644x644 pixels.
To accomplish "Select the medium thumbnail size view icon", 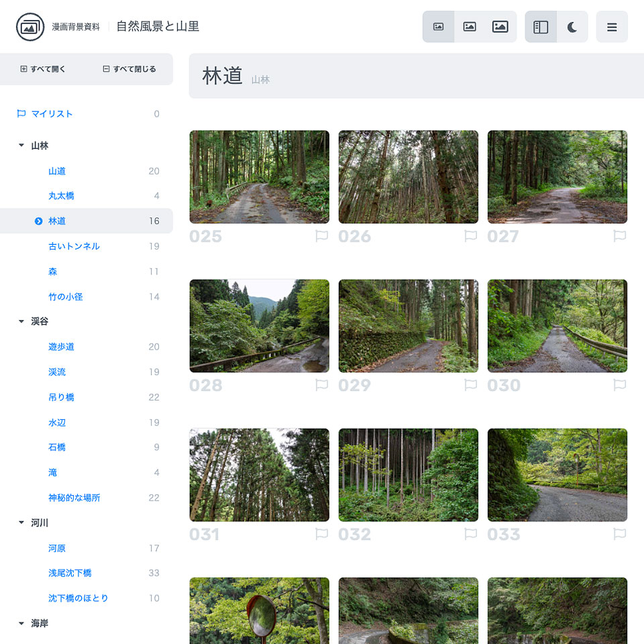I will point(470,26).
